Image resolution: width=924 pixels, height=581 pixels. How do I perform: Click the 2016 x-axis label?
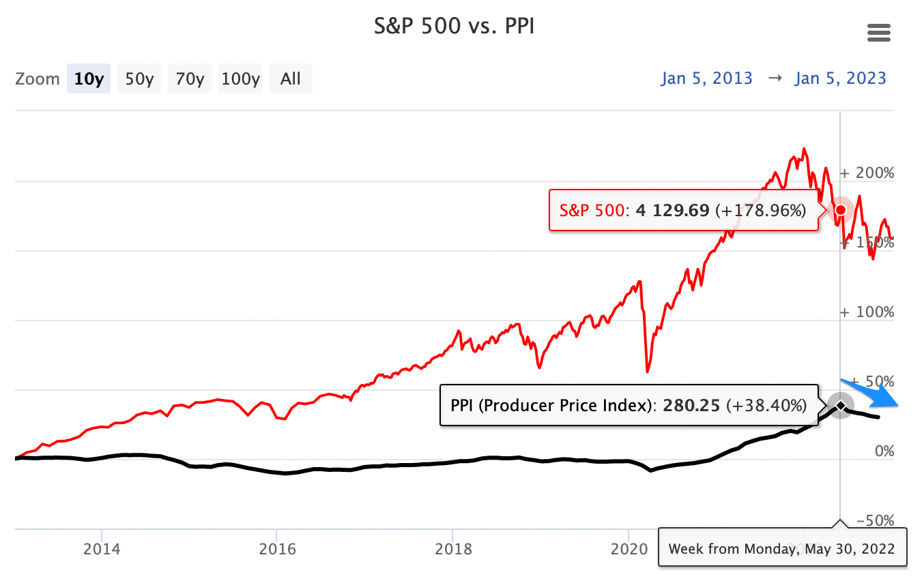click(276, 549)
